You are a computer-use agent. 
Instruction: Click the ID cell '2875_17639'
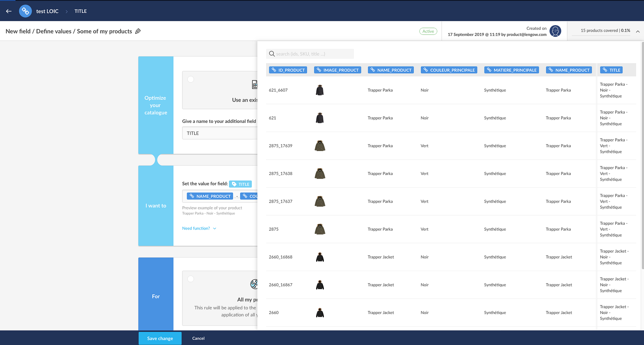pos(281,146)
